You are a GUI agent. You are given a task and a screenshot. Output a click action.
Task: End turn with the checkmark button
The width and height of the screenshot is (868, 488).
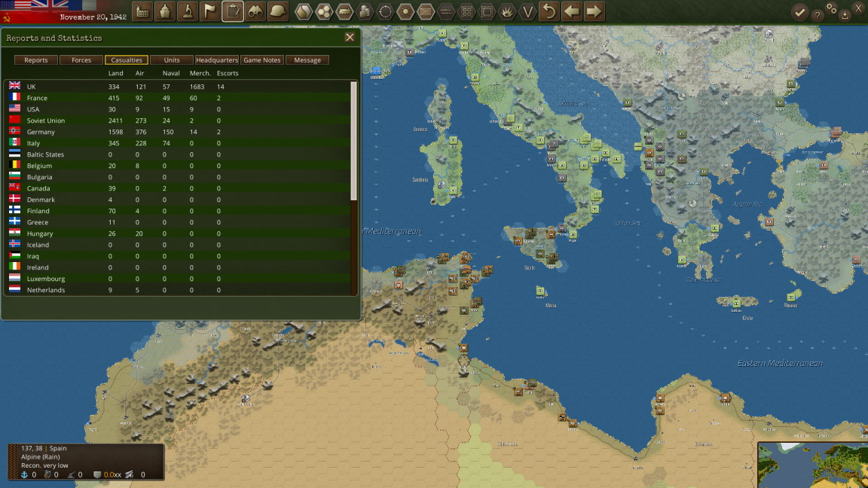click(799, 12)
